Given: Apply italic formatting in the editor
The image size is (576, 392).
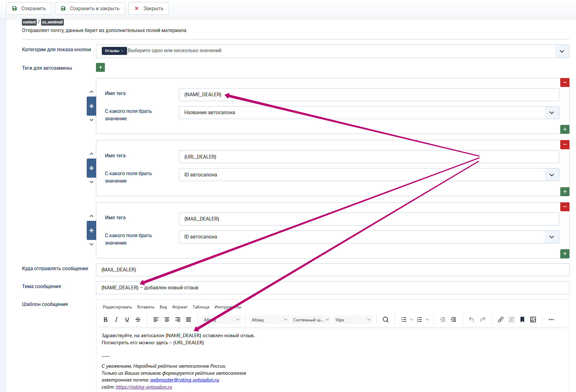Looking at the screenshot, I should pyautogui.click(x=116, y=320).
